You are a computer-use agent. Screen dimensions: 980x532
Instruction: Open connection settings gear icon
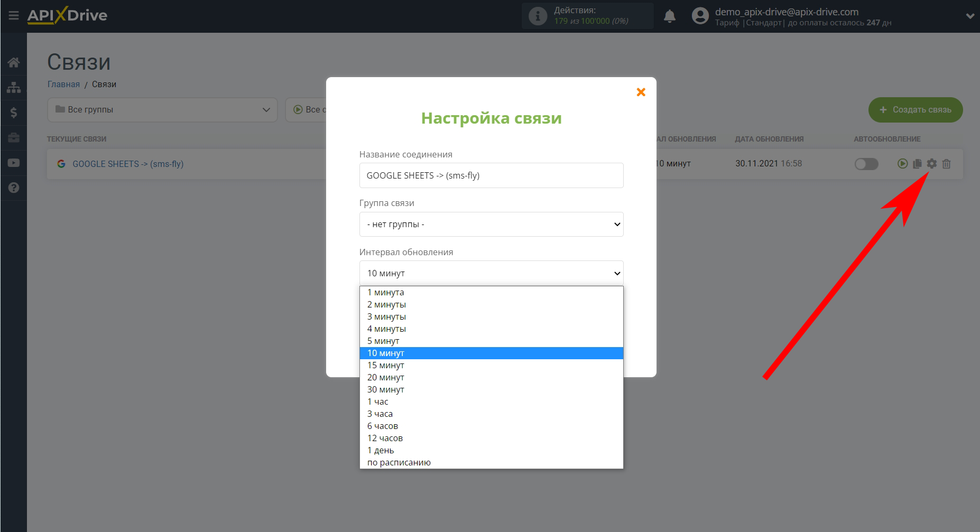(x=932, y=164)
